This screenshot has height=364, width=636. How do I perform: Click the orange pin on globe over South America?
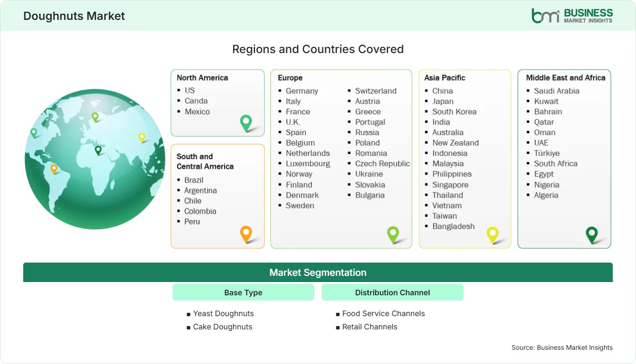[x=54, y=169]
